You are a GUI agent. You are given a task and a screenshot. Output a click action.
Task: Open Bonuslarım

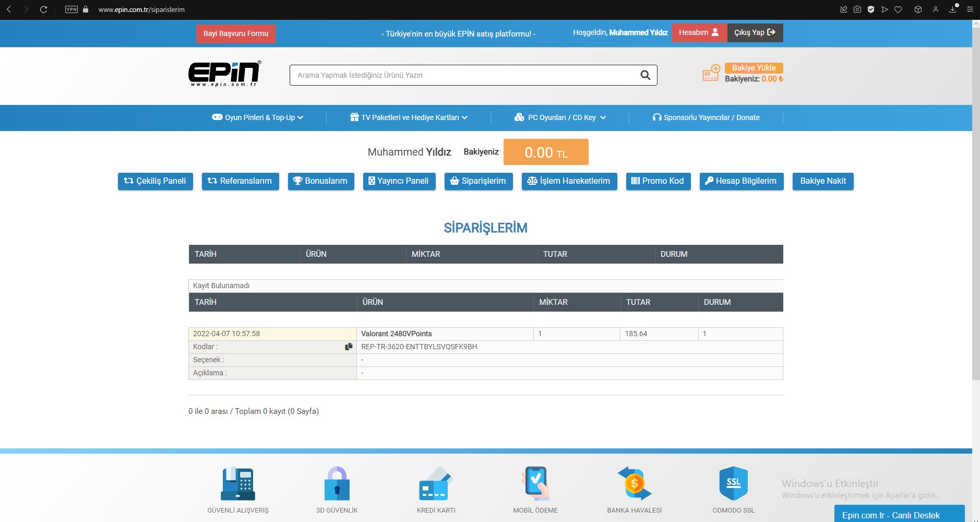(321, 181)
